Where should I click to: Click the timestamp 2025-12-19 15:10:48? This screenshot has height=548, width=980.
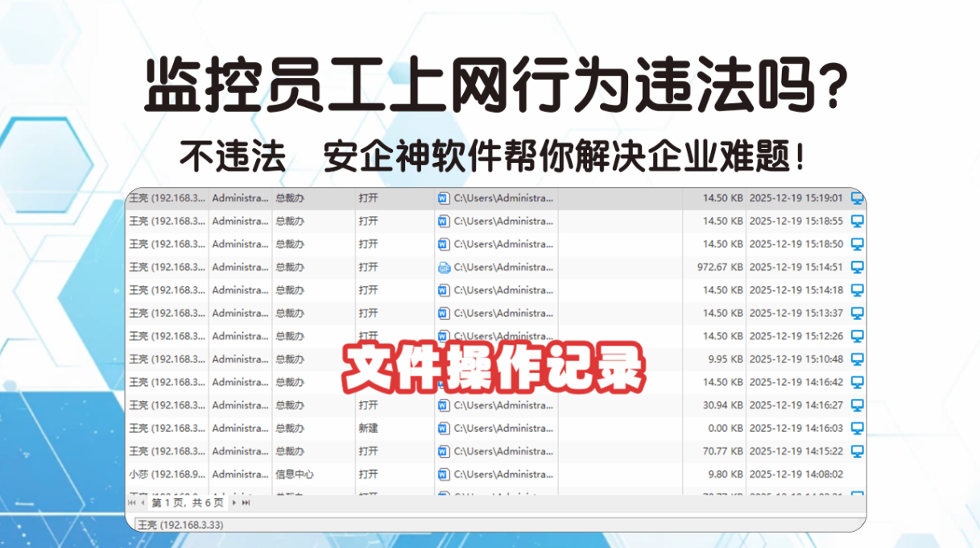796,359
